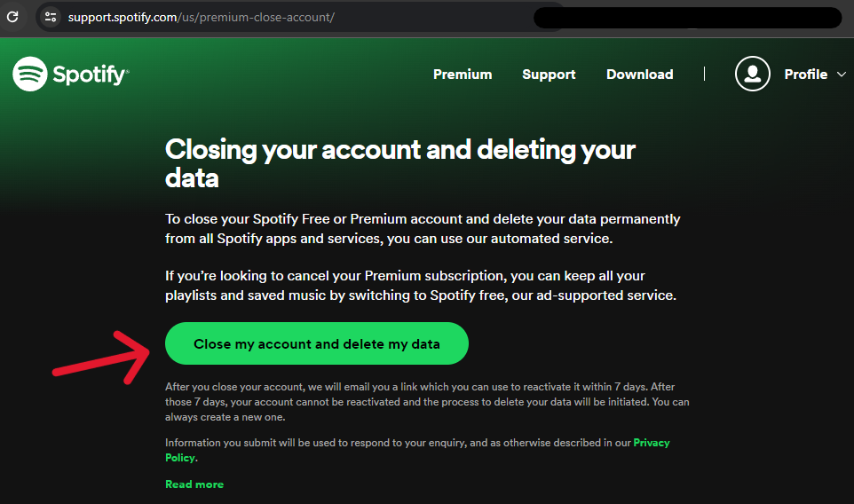This screenshot has width=854, height=504.
Task: Click the Profile avatar icon
Action: tap(752, 74)
